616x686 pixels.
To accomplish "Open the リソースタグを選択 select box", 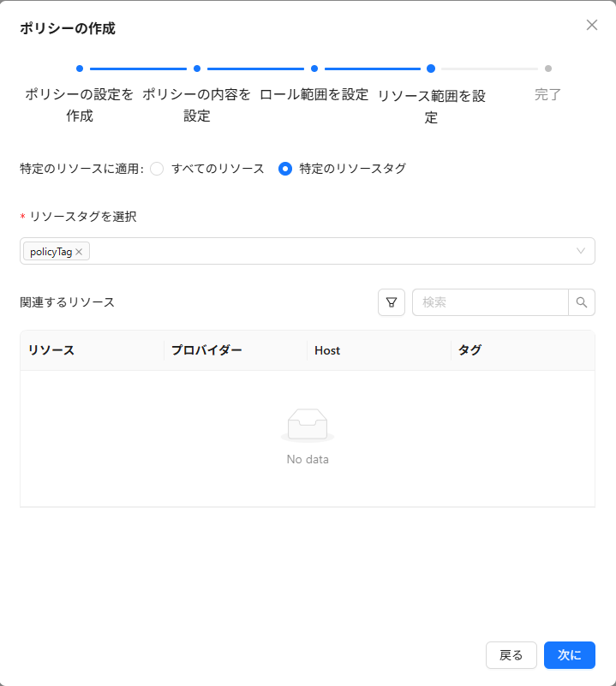I will [x=326, y=251].
